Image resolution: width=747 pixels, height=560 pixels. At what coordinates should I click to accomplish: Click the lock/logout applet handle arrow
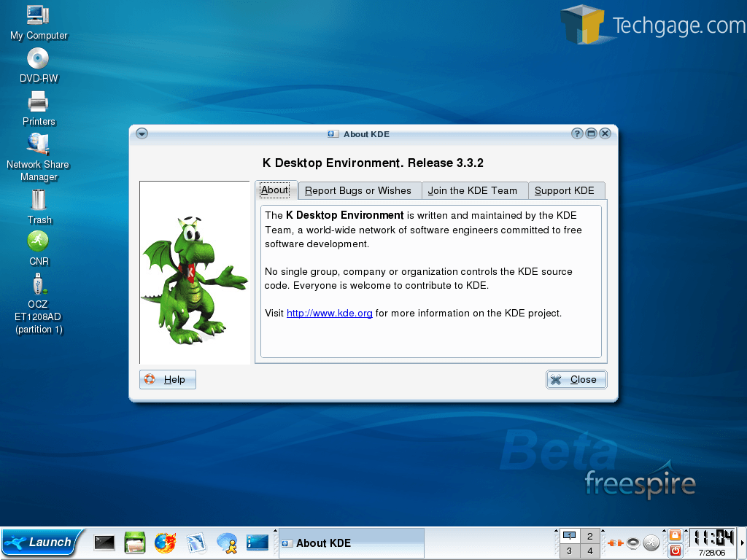tap(664, 531)
